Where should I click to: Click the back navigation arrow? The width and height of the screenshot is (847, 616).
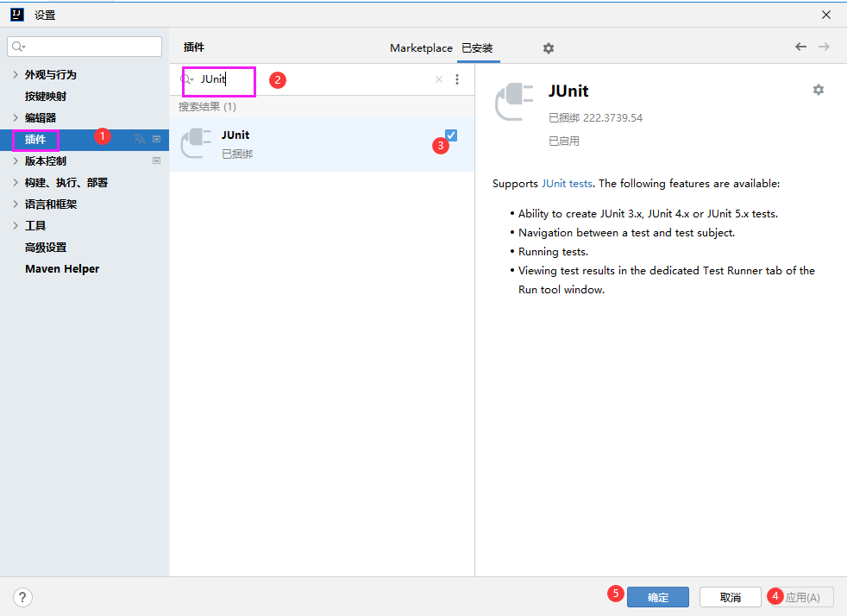800,47
